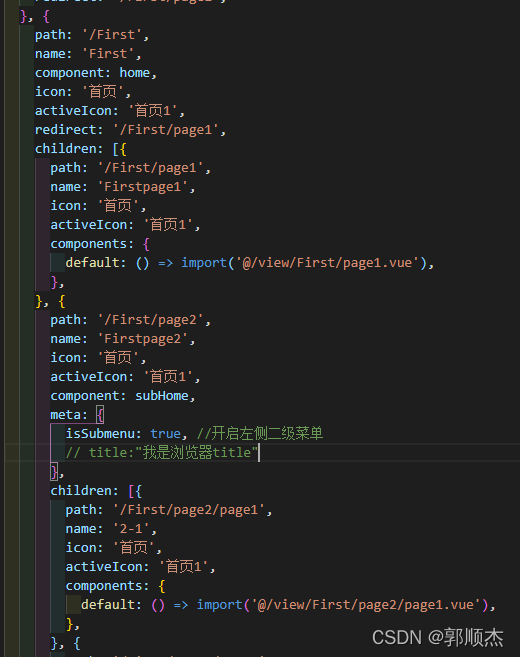This screenshot has height=657, width=520.
Task: Click the word home in component: home
Action: click(135, 73)
